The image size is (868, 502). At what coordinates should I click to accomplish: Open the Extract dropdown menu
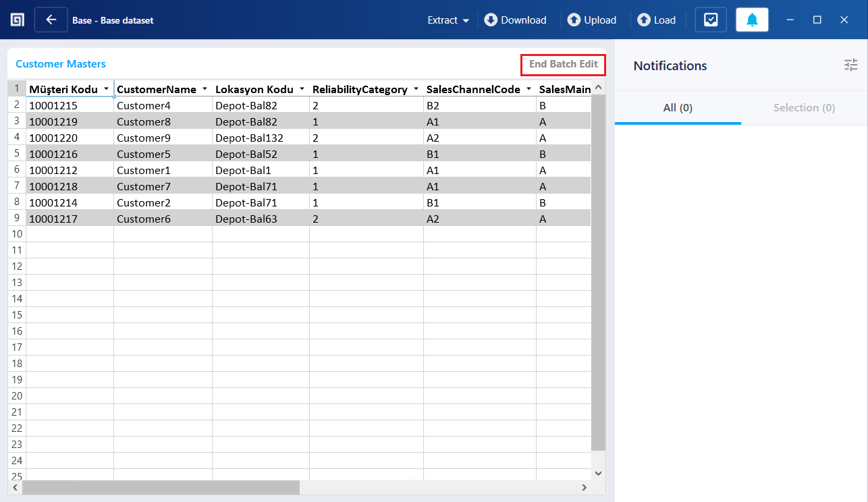pos(447,20)
